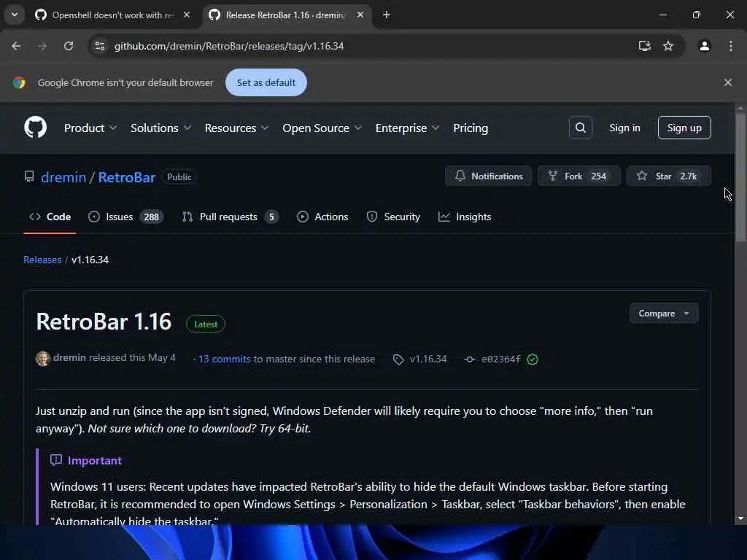The height and width of the screenshot is (560, 747).
Task: Click dremin's avatar image
Action: click(43, 359)
